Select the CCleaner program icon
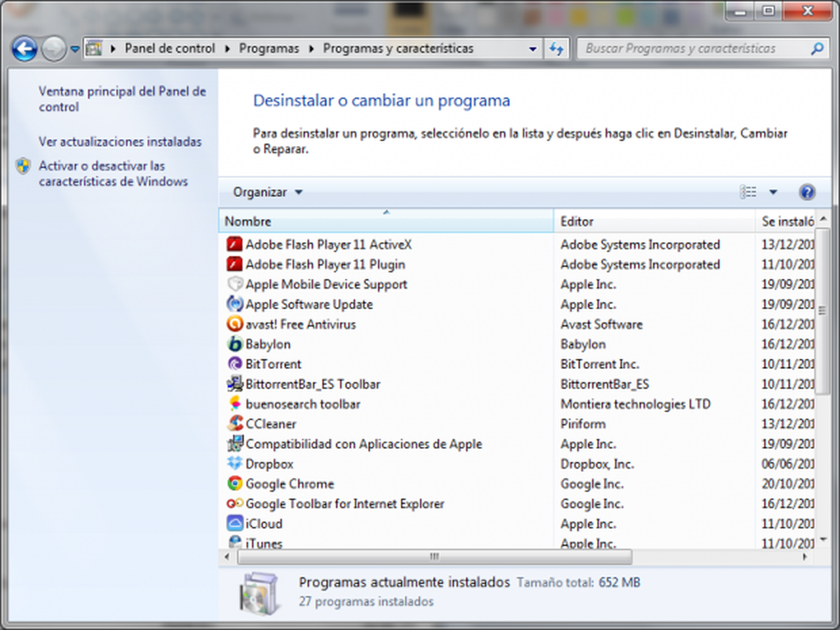Image resolution: width=840 pixels, height=630 pixels. [x=235, y=423]
